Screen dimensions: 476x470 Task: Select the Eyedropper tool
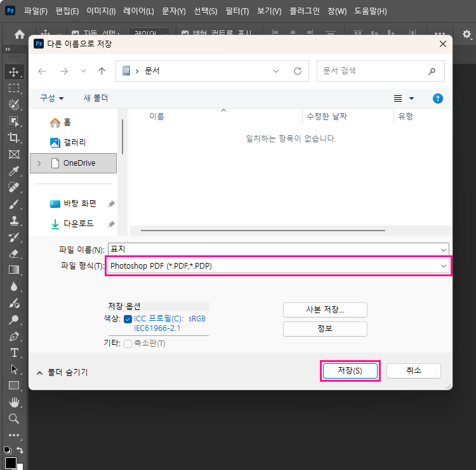[14, 171]
